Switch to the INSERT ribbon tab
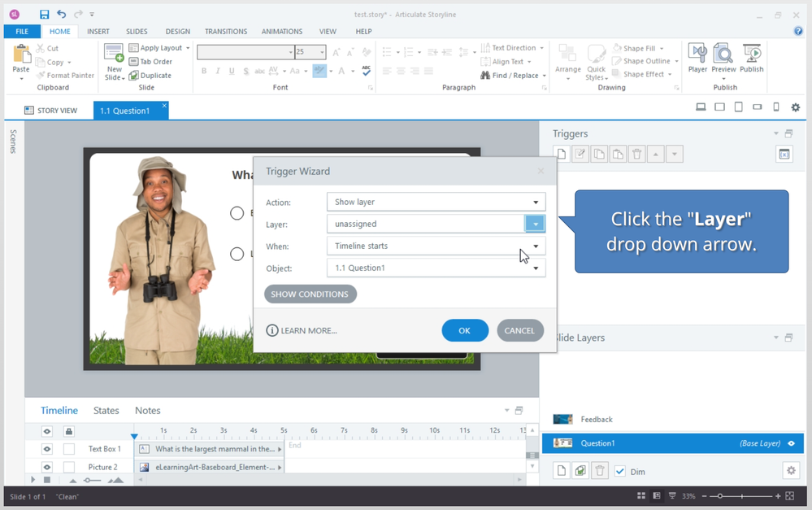Screen dimensions: 812x510 click(x=98, y=32)
